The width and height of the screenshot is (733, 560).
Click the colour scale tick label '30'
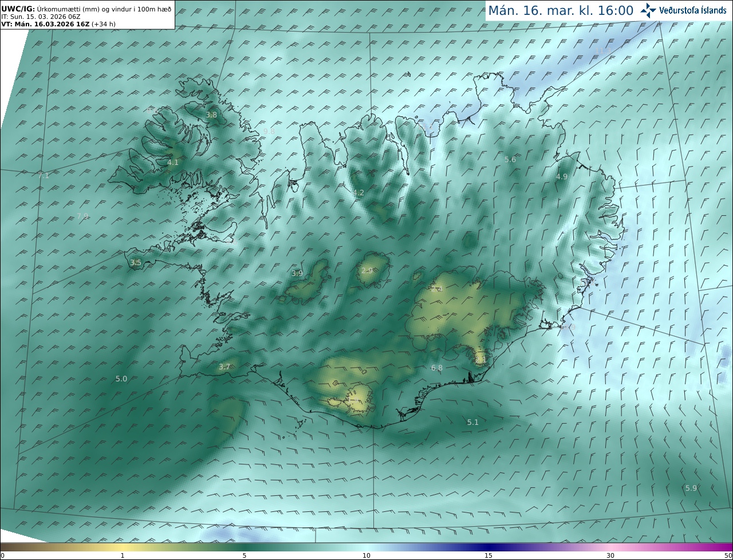coord(610,555)
